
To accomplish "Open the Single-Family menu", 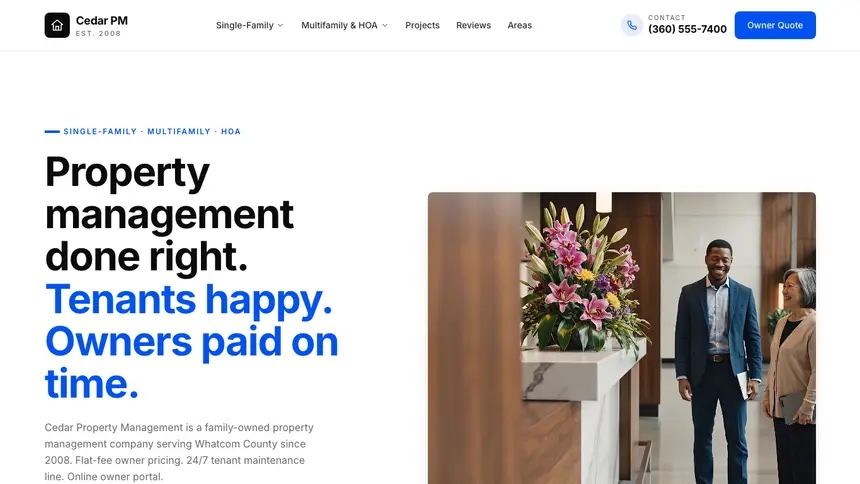I will click(250, 25).
